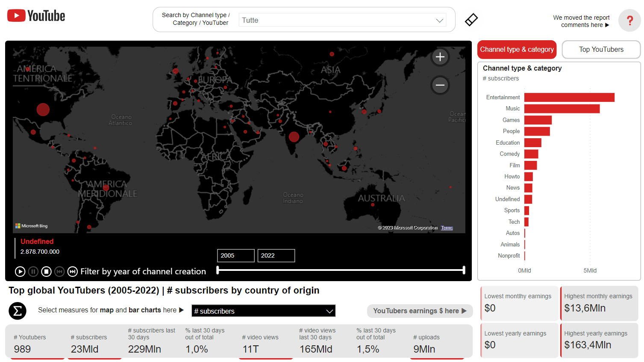The image size is (644, 362).
Task: Select the Channel type & category tab
Action: 517,50
